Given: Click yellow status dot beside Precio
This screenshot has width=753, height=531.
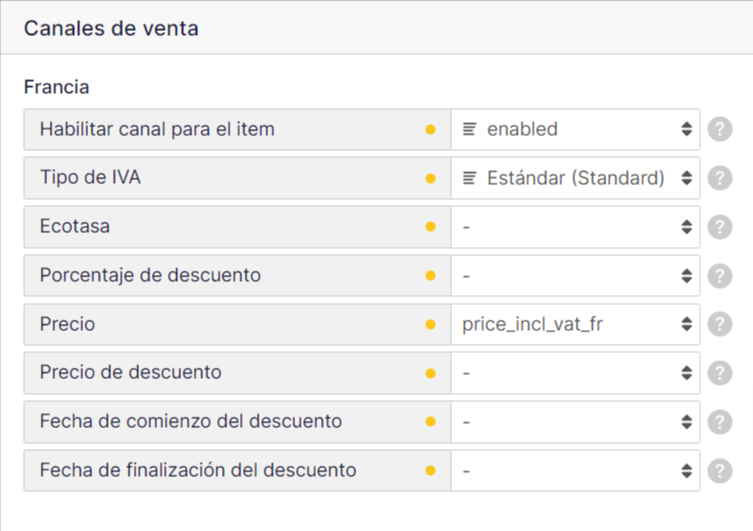Looking at the screenshot, I should click(x=431, y=325).
